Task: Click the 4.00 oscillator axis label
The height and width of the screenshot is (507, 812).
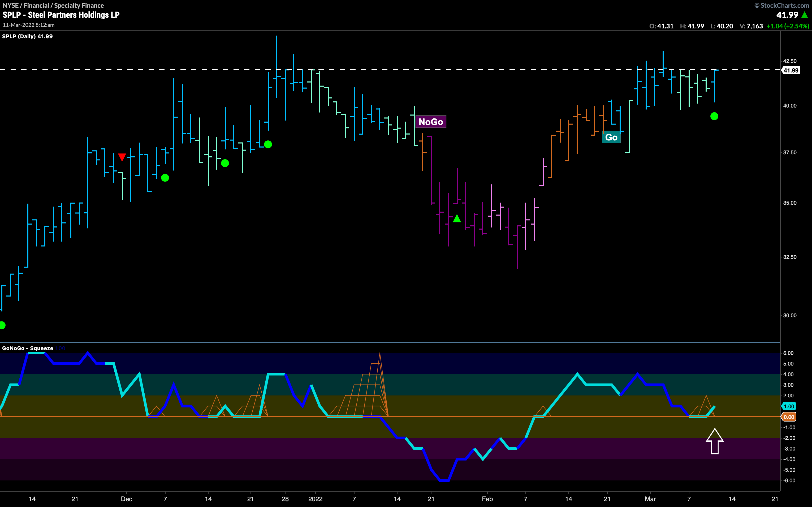Action: coord(788,374)
